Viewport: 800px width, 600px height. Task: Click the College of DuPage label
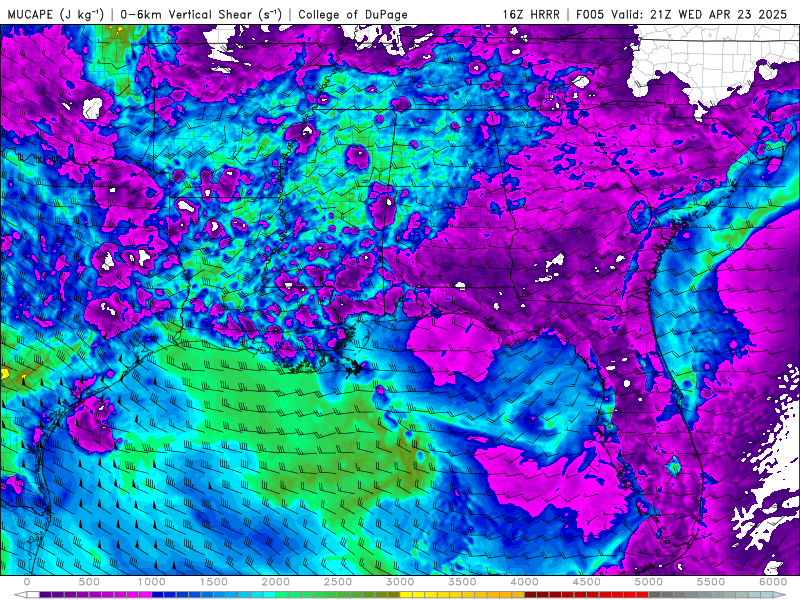(353, 14)
